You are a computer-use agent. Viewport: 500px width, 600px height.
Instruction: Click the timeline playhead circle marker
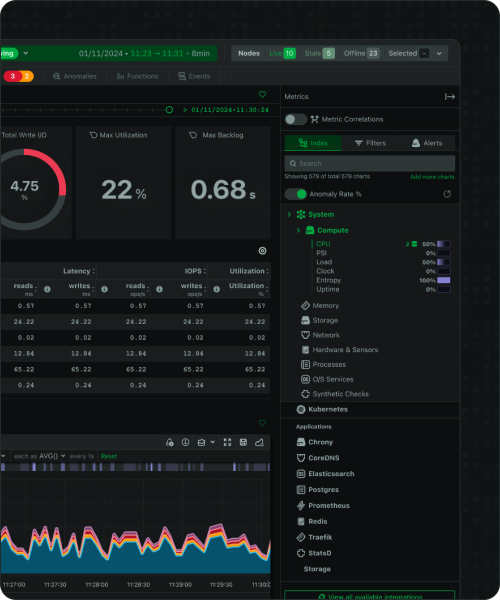[x=169, y=110]
